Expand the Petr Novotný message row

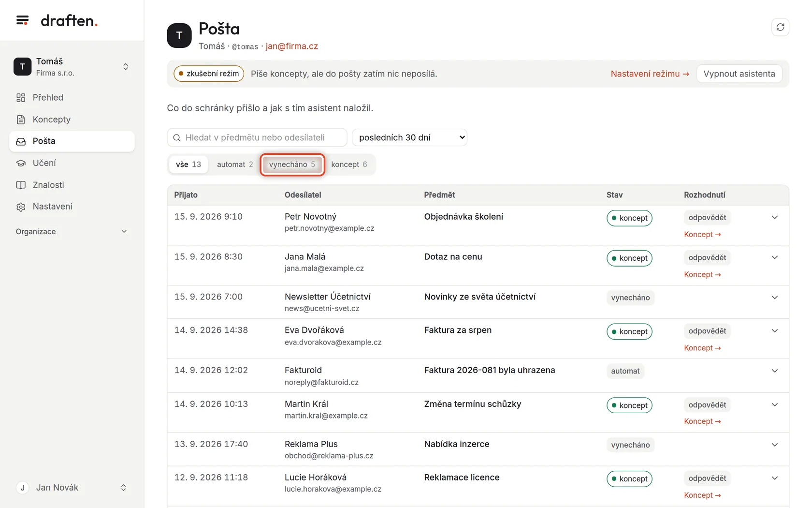(x=775, y=217)
